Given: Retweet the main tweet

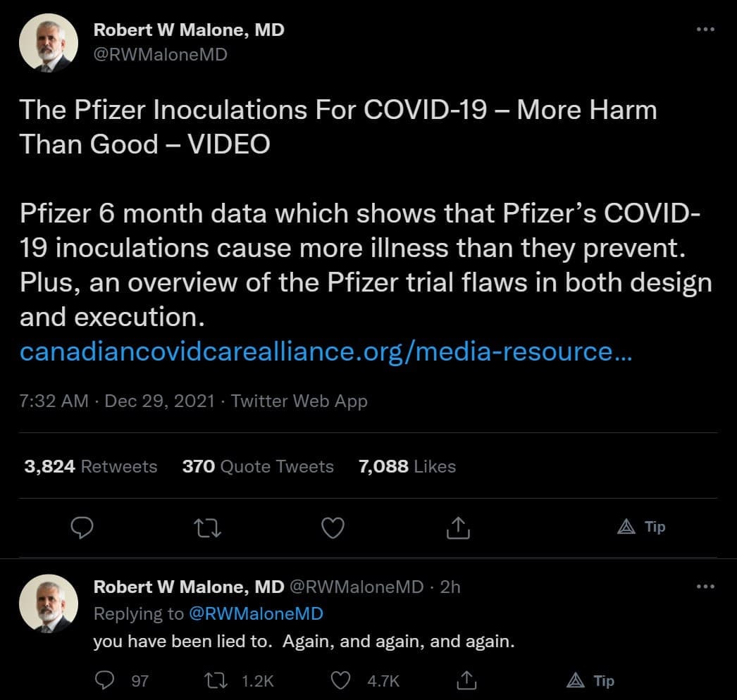Looking at the screenshot, I should pyautogui.click(x=208, y=527).
